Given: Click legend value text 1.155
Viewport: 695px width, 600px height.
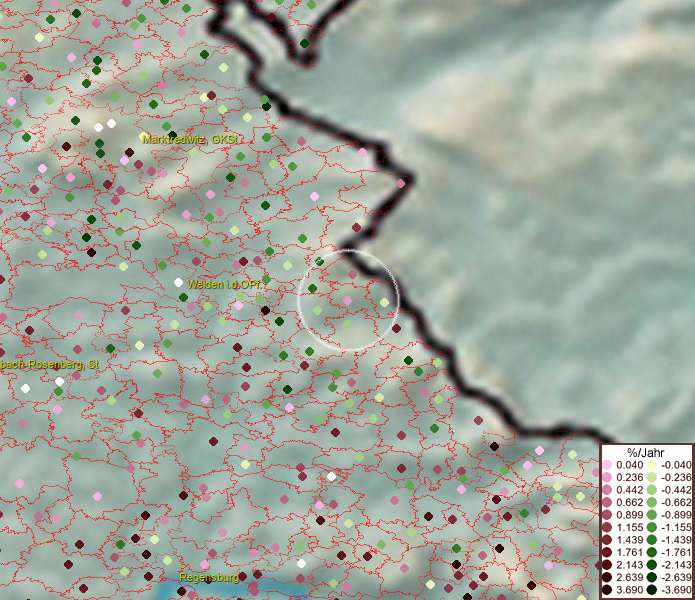Looking at the screenshot, I should pyautogui.click(x=629, y=527).
